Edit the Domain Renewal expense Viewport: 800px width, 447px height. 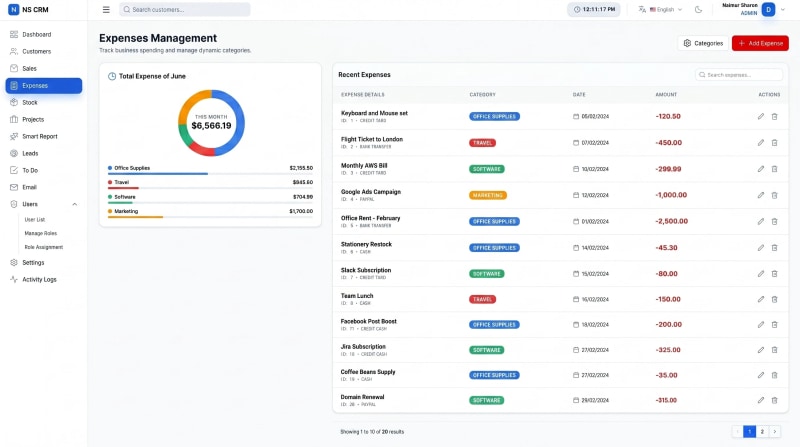(x=761, y=400)
